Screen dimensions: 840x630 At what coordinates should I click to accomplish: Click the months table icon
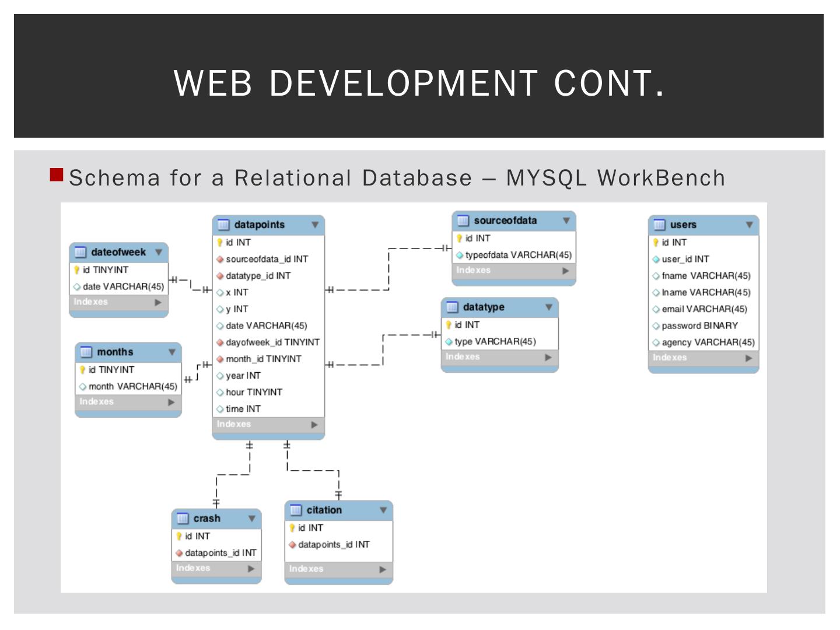click(86, 352)
